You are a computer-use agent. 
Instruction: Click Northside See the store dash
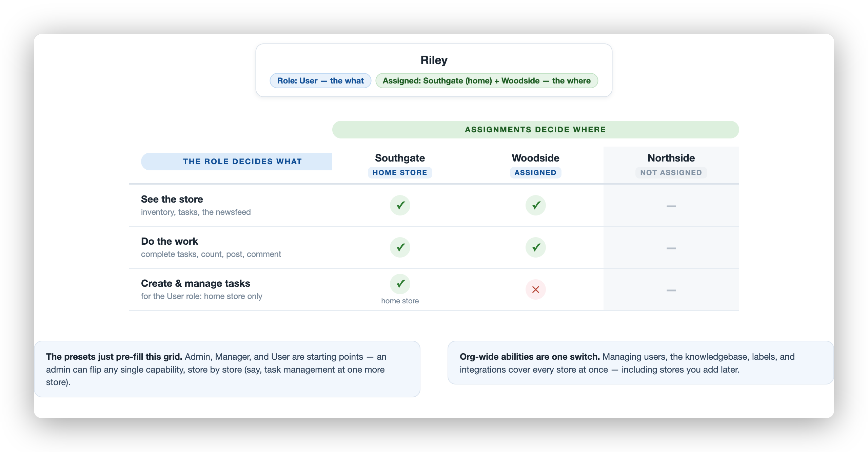(671, 206)
